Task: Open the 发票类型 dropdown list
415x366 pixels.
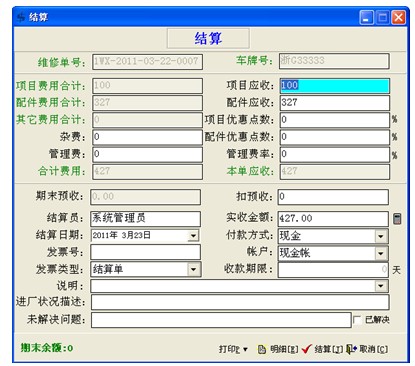Action: (x=193, y=269)
